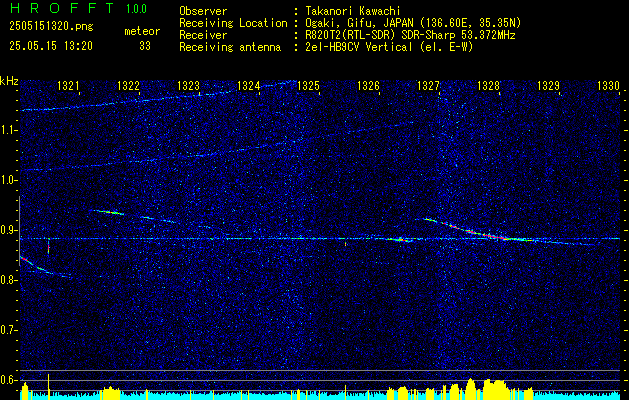Click the 1325 time marker

[308, 85]
